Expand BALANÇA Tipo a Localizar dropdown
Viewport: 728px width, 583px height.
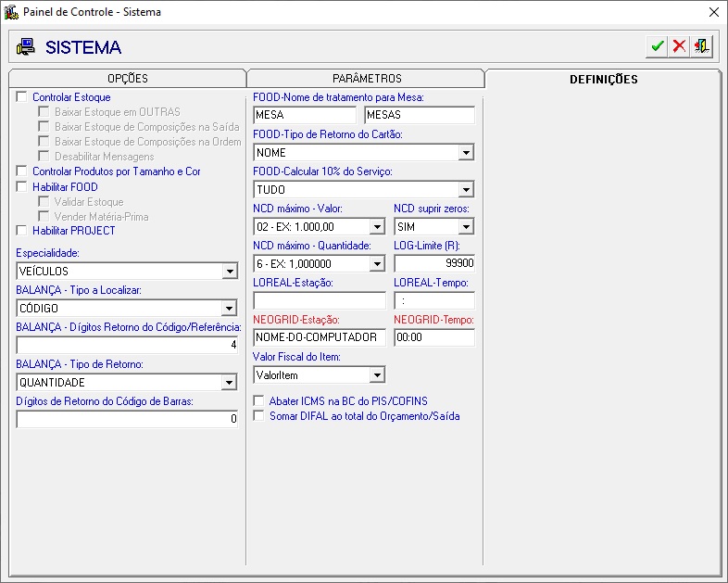click(230, 309)
